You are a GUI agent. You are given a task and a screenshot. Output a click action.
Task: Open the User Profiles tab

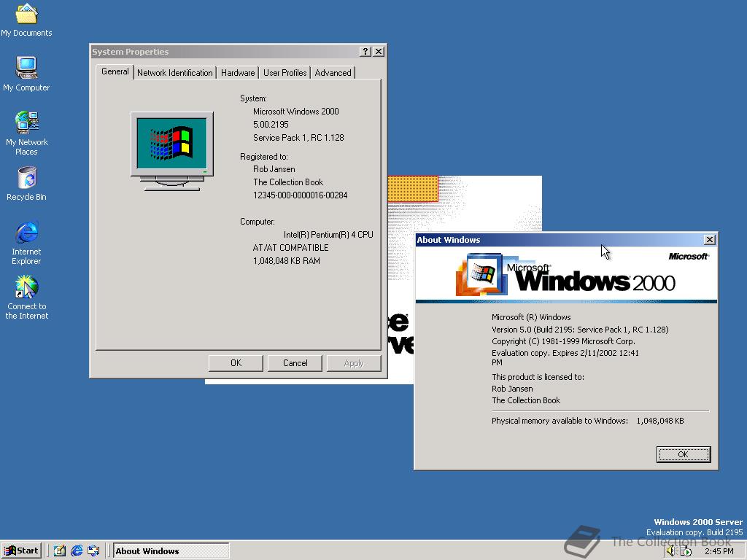point(285,73)
